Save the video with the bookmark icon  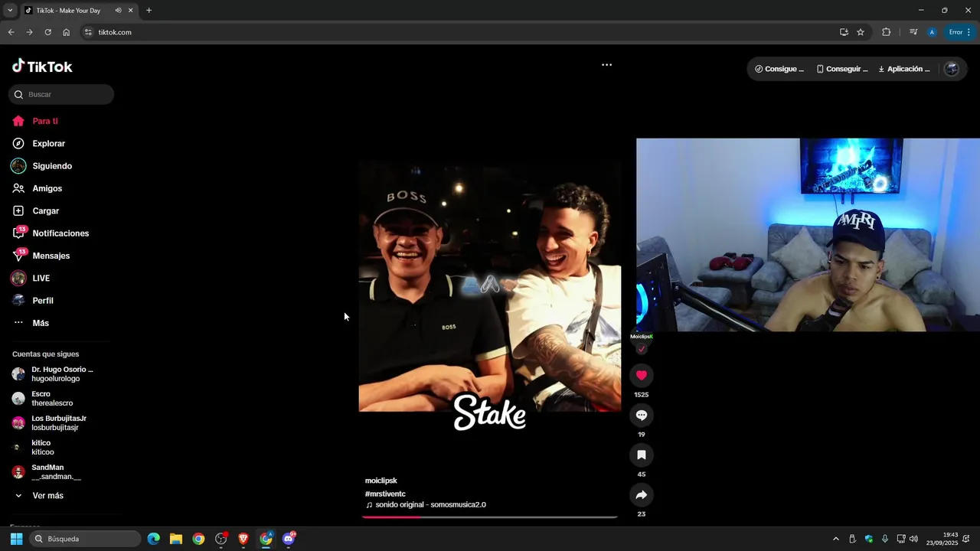click(x=642, y=455)
